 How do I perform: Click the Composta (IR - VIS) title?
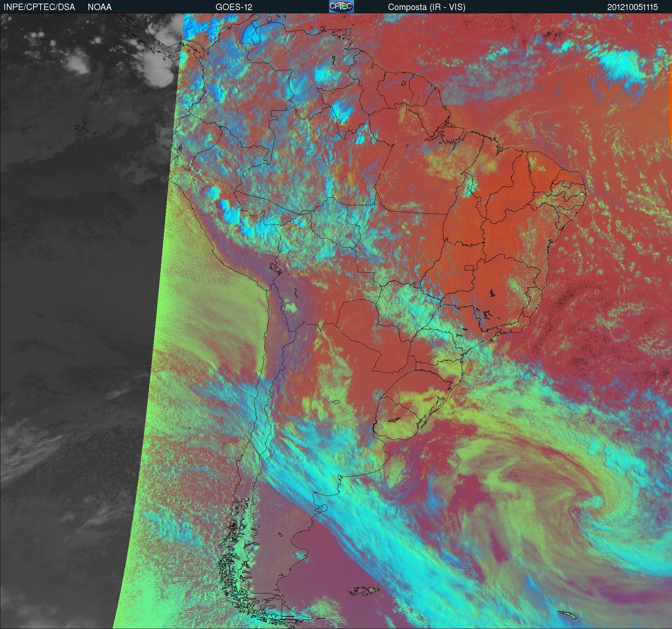(427, 7)
